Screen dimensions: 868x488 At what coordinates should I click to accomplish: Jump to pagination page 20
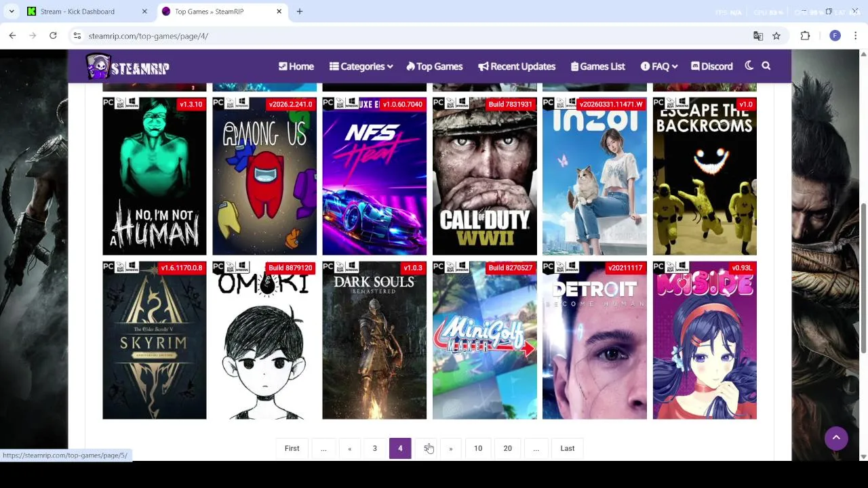point(507,448)
